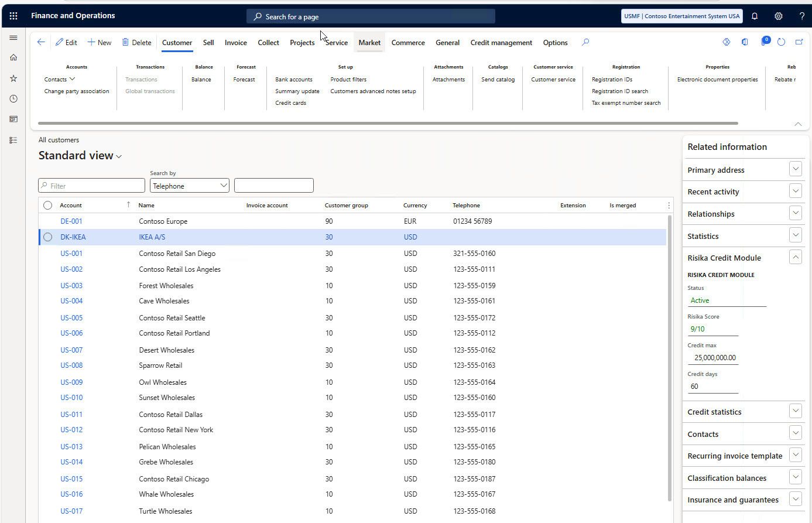Screen dimensions: 812x523
Task: Expand the Credit statistics section
Action: point(795,411)
